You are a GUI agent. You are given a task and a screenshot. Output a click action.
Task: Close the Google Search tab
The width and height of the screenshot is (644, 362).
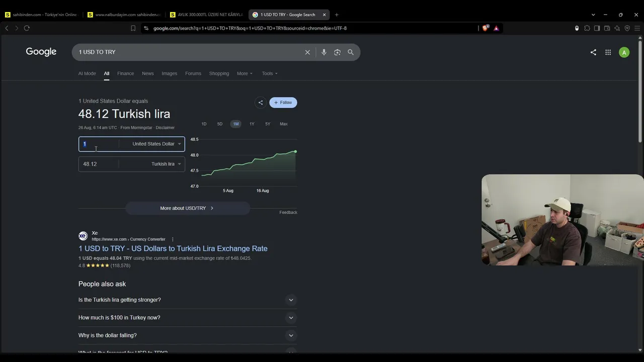click(324, 15)
